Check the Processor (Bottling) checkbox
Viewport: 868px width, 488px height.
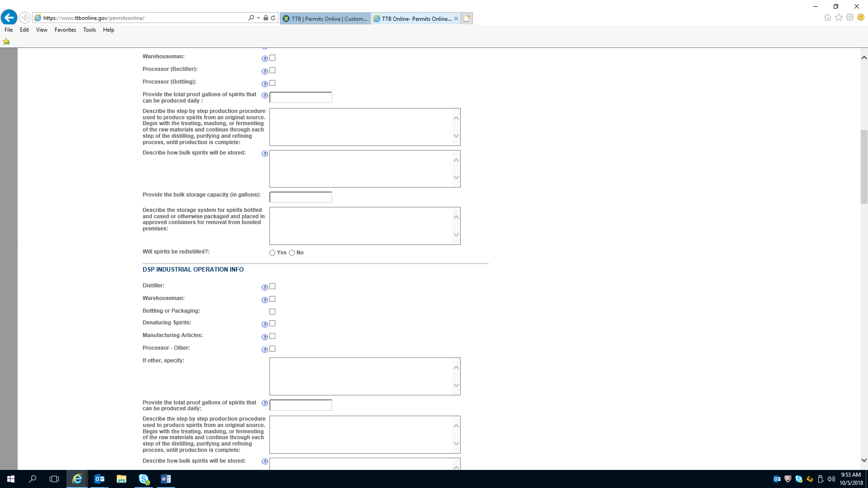pyautogui.click(x=272, y=83)
